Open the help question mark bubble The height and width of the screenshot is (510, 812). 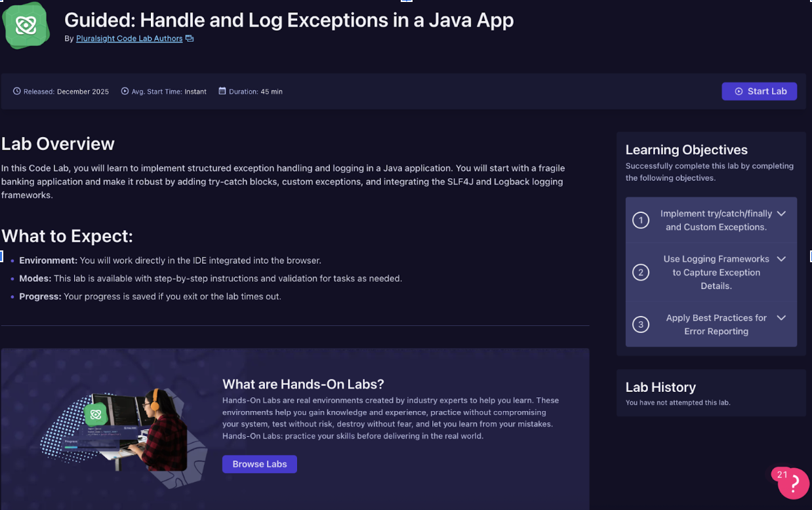point(795,484)
